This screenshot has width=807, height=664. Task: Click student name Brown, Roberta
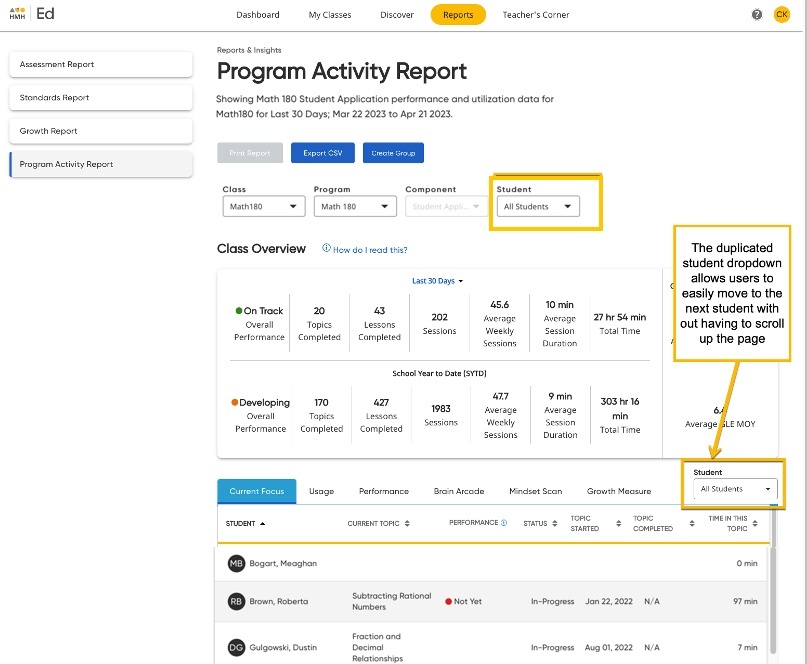tap(279, 601)
